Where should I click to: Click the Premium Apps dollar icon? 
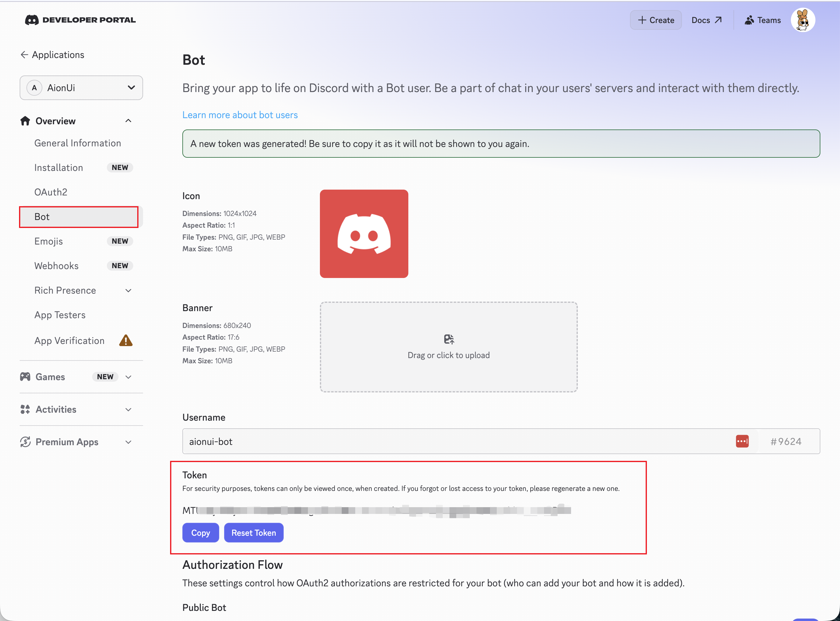tap(25, 442)
